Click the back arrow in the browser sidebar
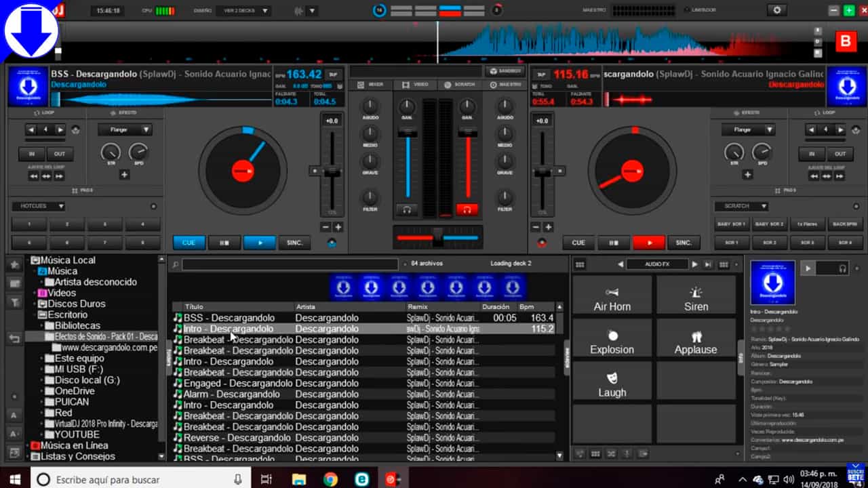 click(14, 338)
